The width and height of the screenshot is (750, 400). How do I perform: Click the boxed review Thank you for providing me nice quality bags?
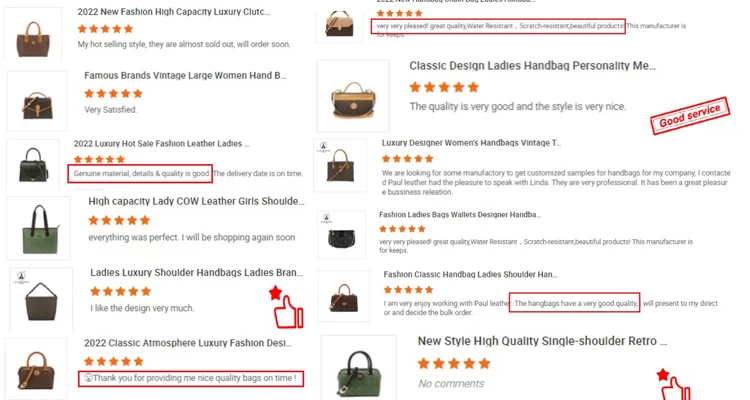(x=191, y=378)
